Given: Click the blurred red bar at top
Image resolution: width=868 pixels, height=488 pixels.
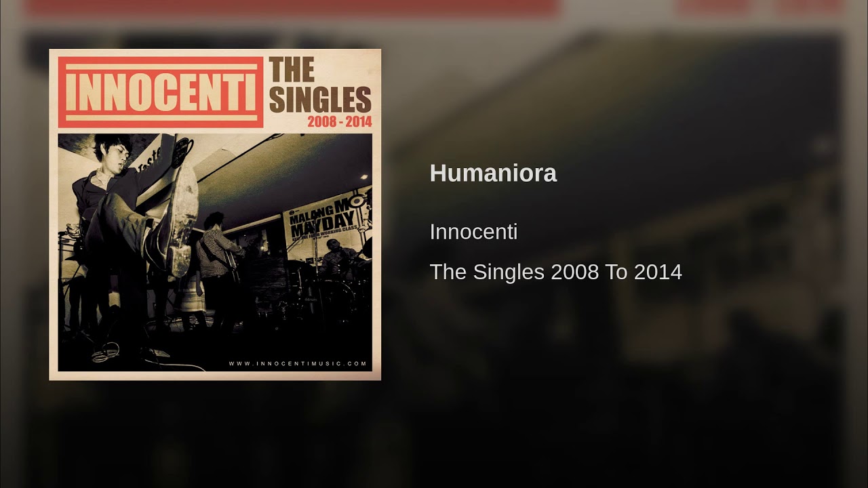Looking at the screenshot, I should [x=292, y=7].
